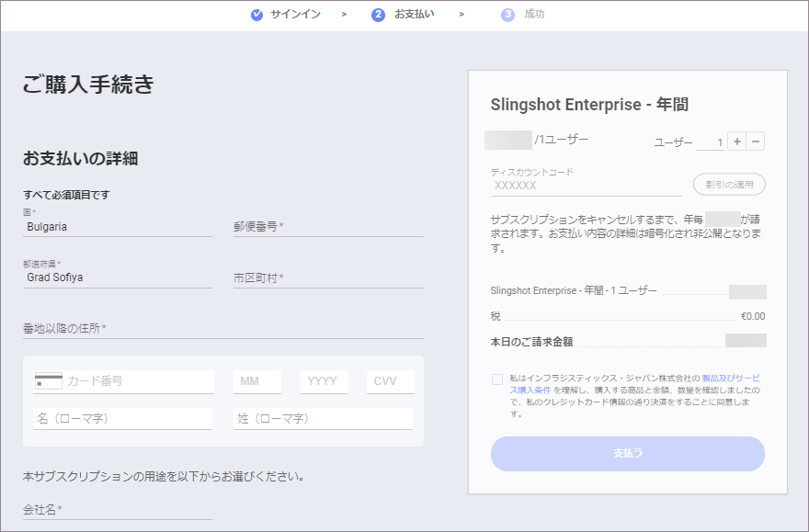The width and height of the screenshot is (809, 532).
Task: Click the credit card icon in card number field
Action: 49,381
